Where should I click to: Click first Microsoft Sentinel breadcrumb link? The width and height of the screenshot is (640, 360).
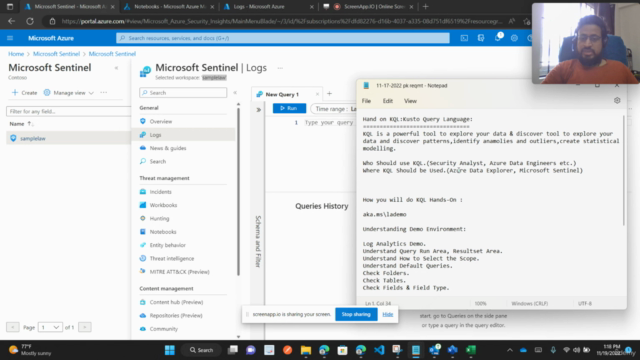point(56,54)
